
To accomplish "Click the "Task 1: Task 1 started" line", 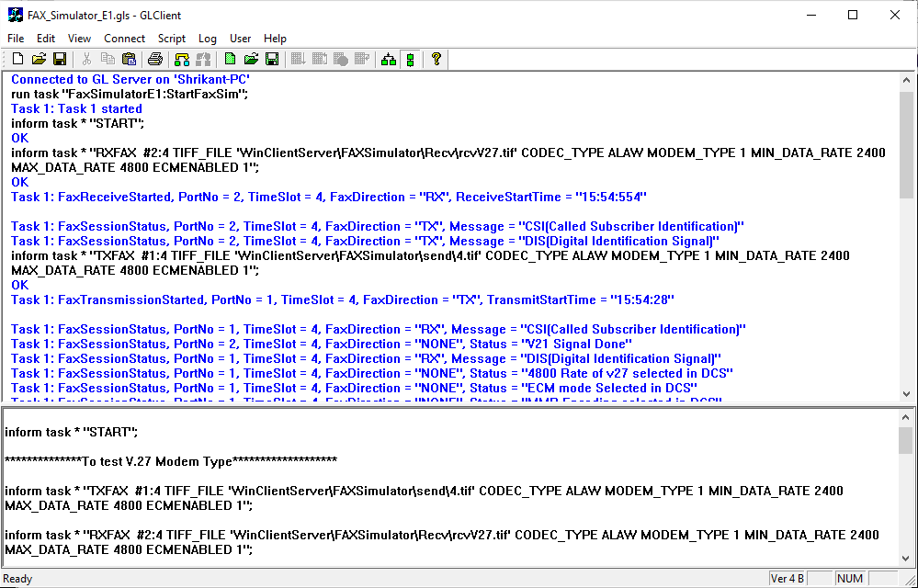I will [76, 108].
